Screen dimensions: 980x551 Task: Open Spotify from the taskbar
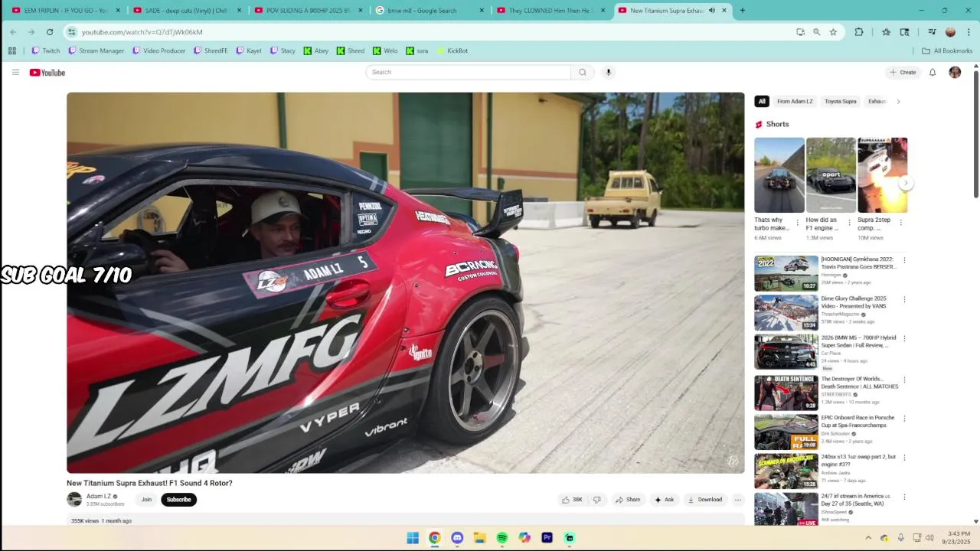click(502, 538)
